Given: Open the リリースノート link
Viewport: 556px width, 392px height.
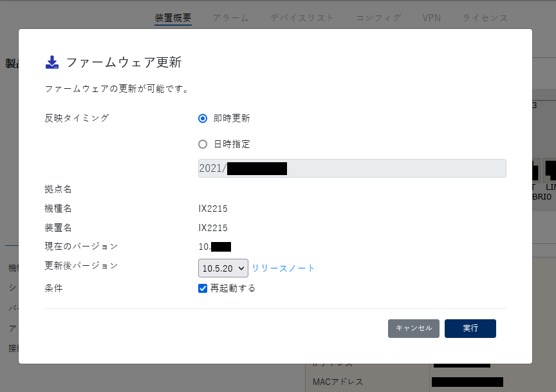Looking at the screenshot, I should tap(283, 268).
